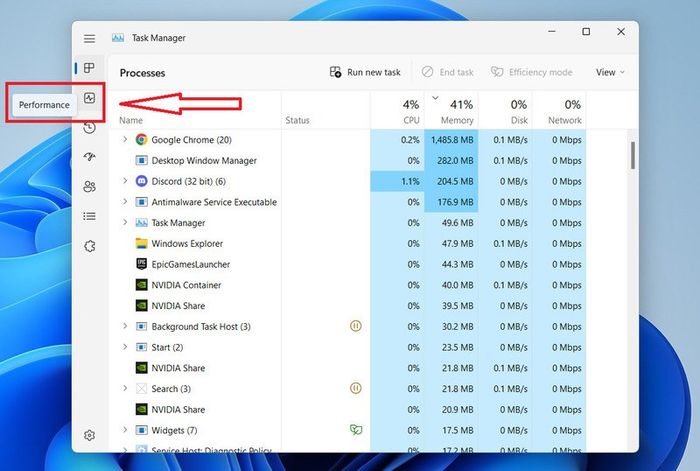
Task: Open the hamburger navigation menu
Action: (x=89, y=38)
